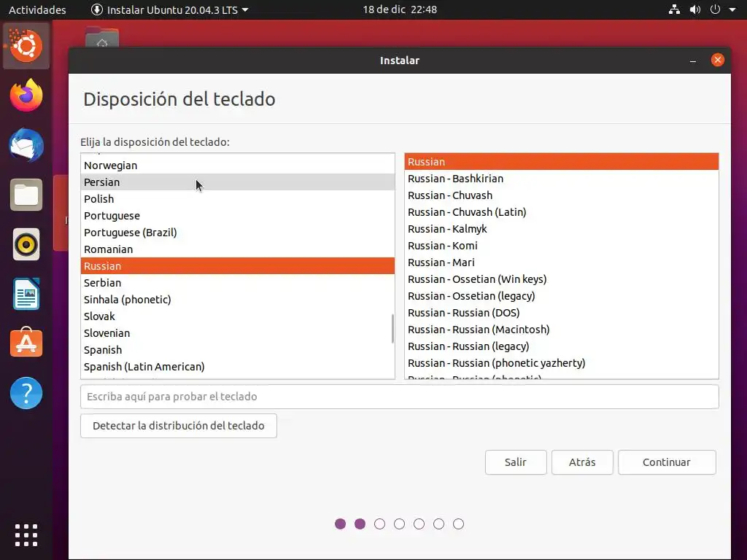This screenshot has width=747, height=560.
Task: Click the keyboard test input field
Action: coord(400,397)
